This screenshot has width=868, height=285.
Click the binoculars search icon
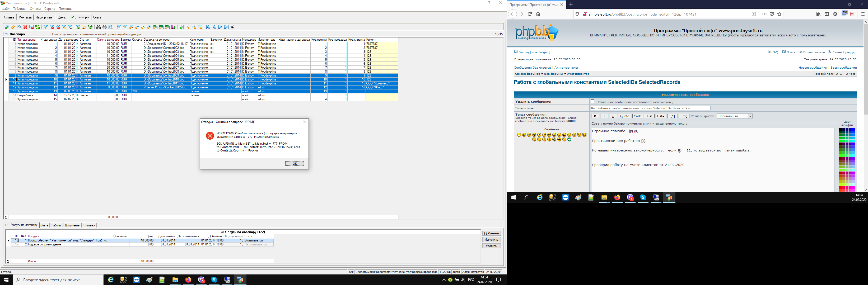98,27
